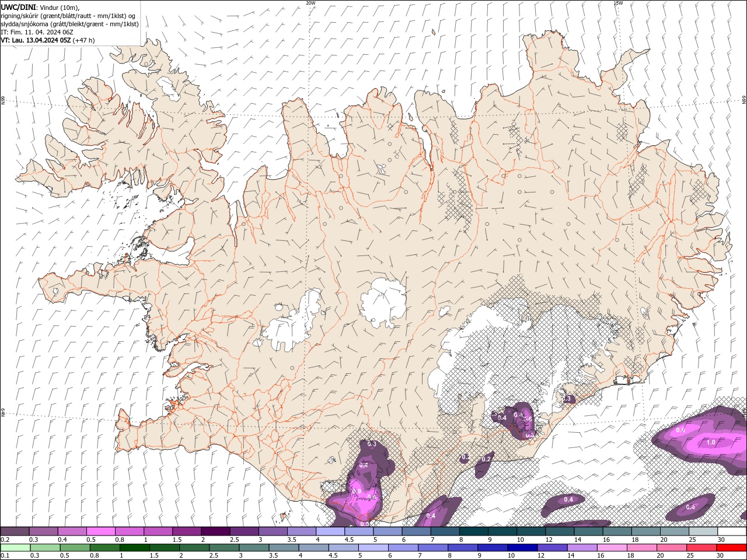Pick the 0.3 swatch in lower rain legend

(45, 547)
